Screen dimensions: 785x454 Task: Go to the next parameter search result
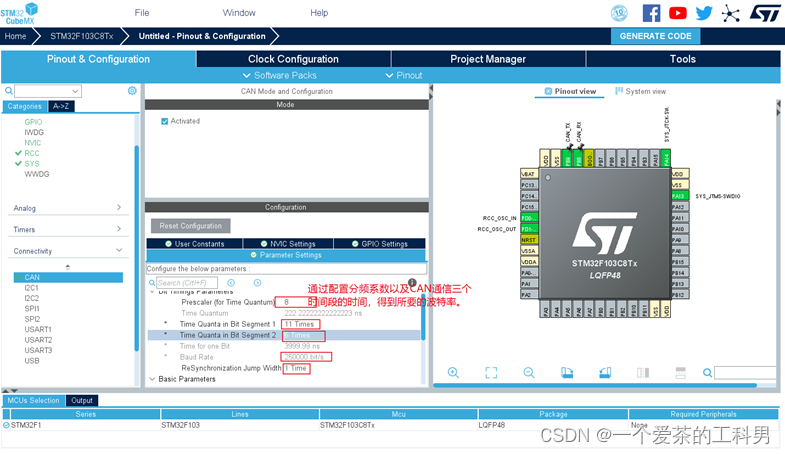coord(257,283)
